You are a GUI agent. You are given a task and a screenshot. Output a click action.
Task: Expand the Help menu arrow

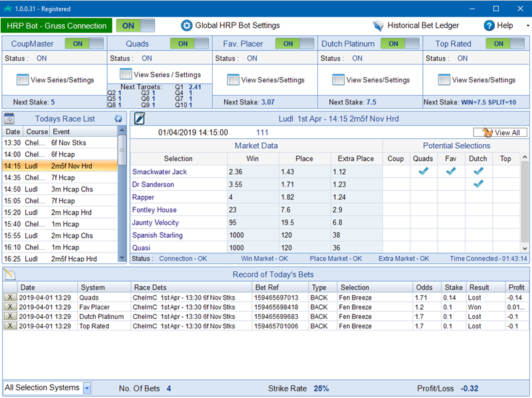527,26
